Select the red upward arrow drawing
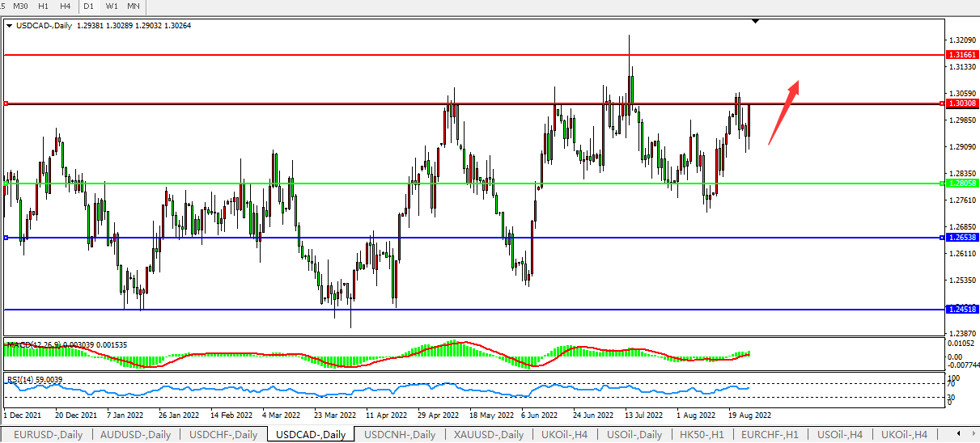This screenshot has height=443, width=980. [783, 112]
